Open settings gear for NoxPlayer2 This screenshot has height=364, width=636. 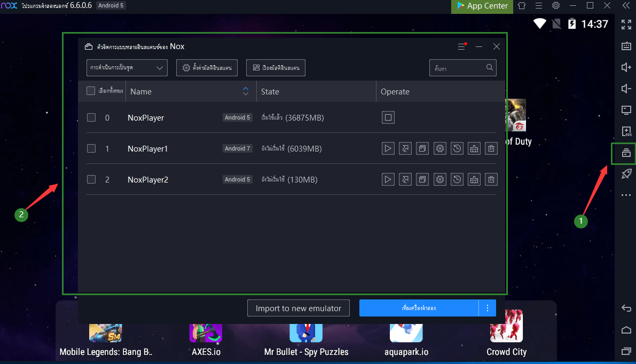(x=439, y=179)
